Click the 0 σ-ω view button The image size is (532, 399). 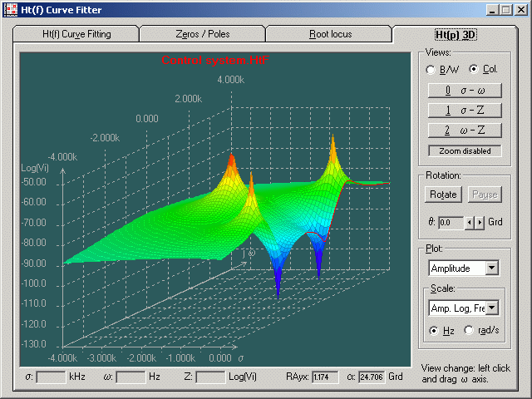point(465,91)
